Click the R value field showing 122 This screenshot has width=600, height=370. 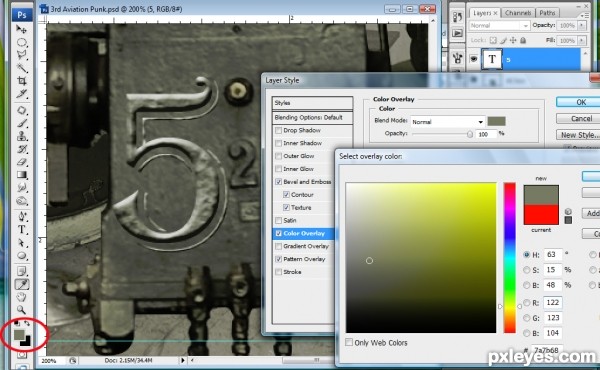(553, 303)
